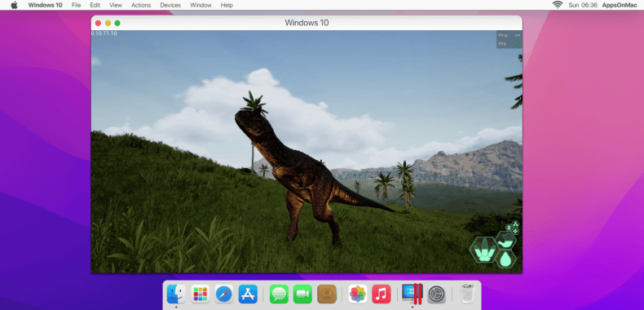
Task: Open the Trash in the Dock
Action: (x=467, y=294)
